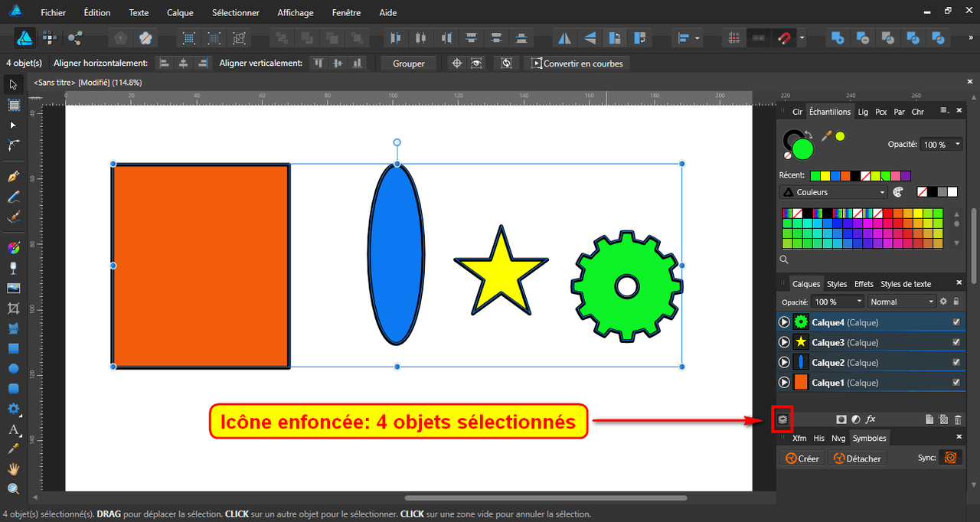Screen dimensions: 980x522
Task: Click the Flip Vertical toolbar icon
Action: click(590, 38)
